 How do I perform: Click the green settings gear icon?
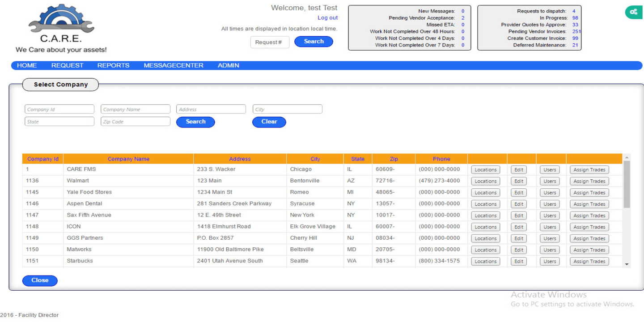point(634,12)
